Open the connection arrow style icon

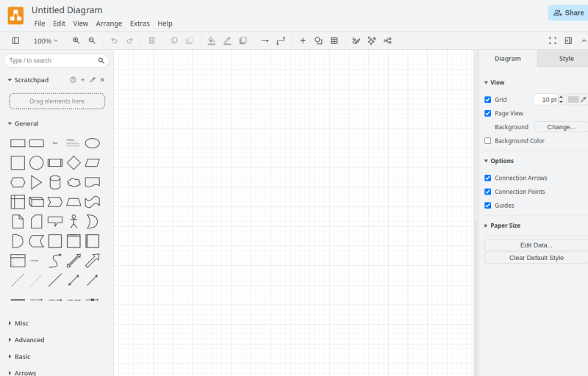(x=265, y=41)
